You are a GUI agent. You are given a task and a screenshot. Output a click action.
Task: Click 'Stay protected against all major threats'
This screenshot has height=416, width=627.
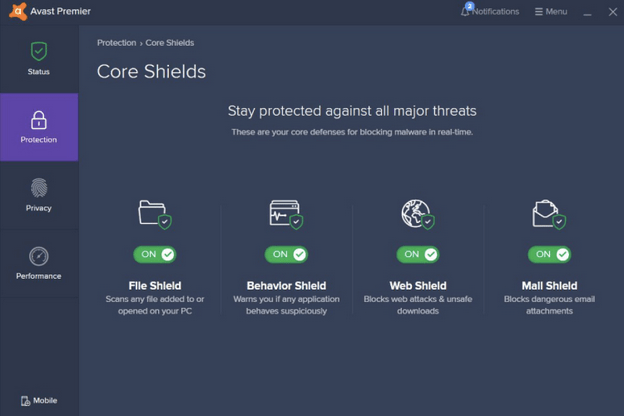[x=352, y=111]
